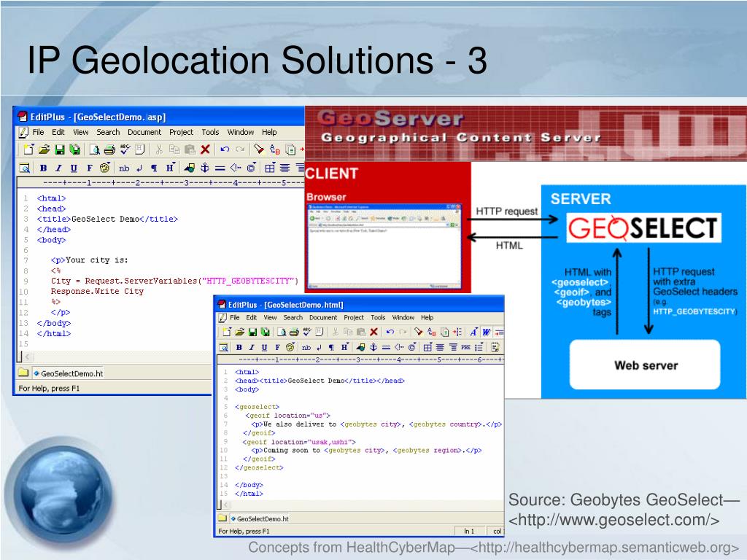The height and width of the screenshot is (560, 747).
Task: Click healthcybermap.semanticweb.org link
Action: (604, 548)
